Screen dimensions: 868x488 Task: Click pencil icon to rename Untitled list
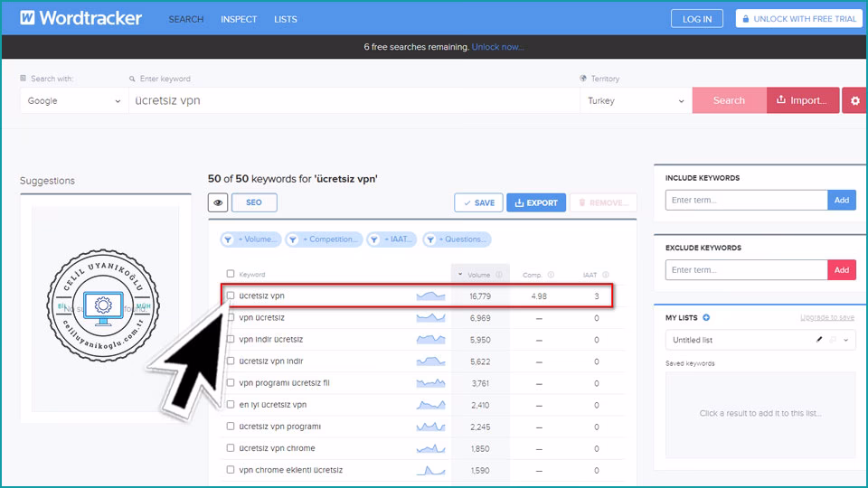pos(819,340)
